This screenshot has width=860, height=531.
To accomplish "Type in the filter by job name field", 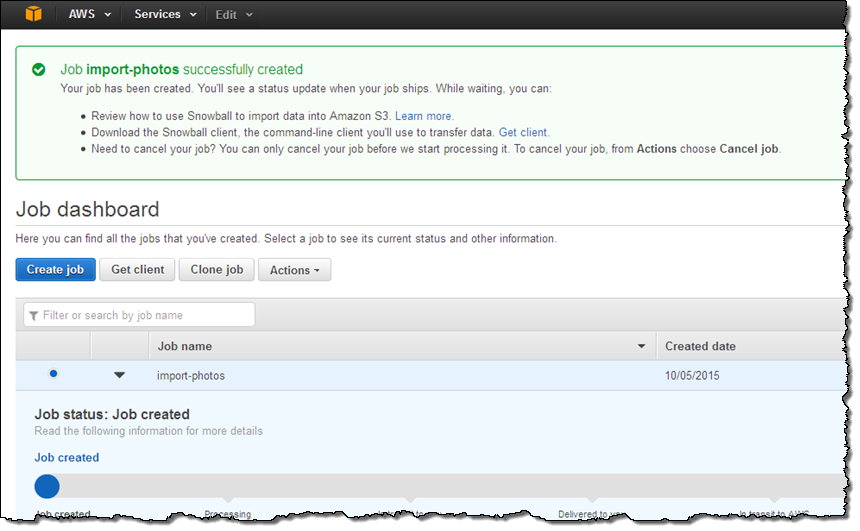I will click(145, 315).
